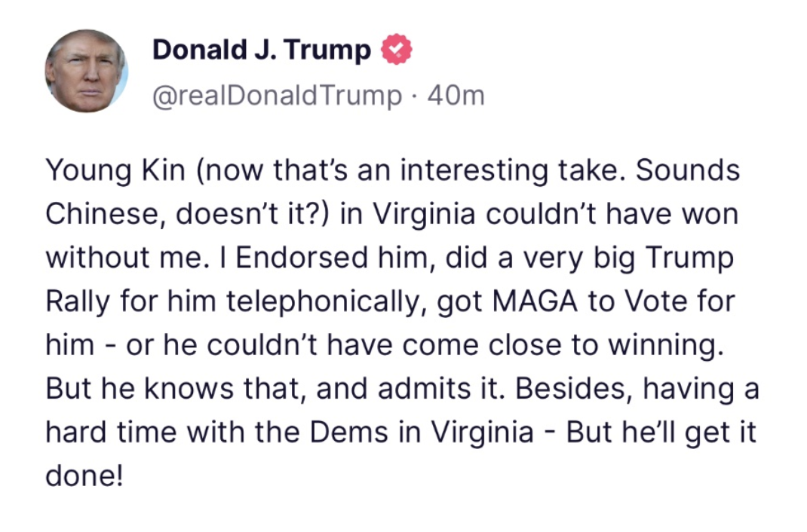Open the Donald J. Trump display name
Viewport: 807px width, 532px height.
(x=262, y=50)
